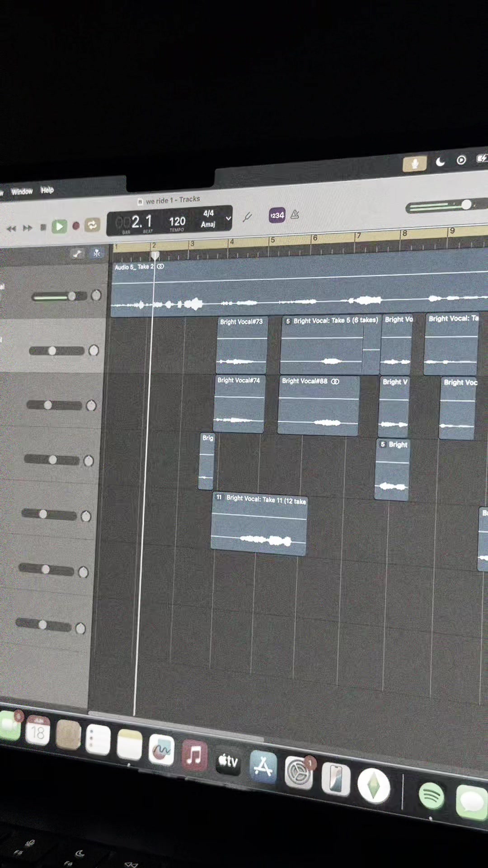Open the Music app in the Dock

[x=194, y=755]
